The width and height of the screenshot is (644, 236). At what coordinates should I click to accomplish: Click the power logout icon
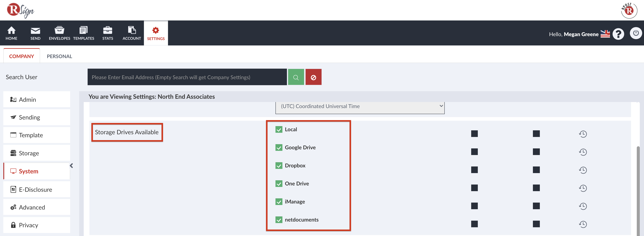(636, 33)
